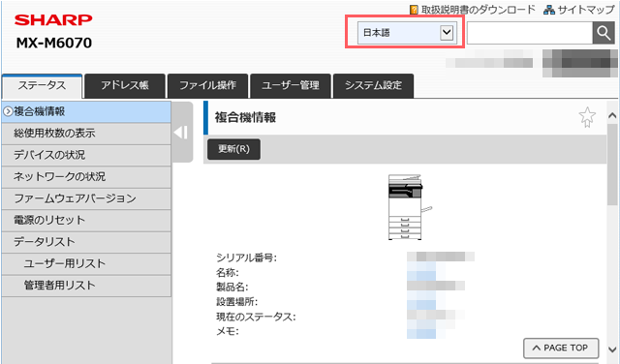Viewport: 620px width, 364px height.
Task: Click the 設置場所 label
Action: 236,302
